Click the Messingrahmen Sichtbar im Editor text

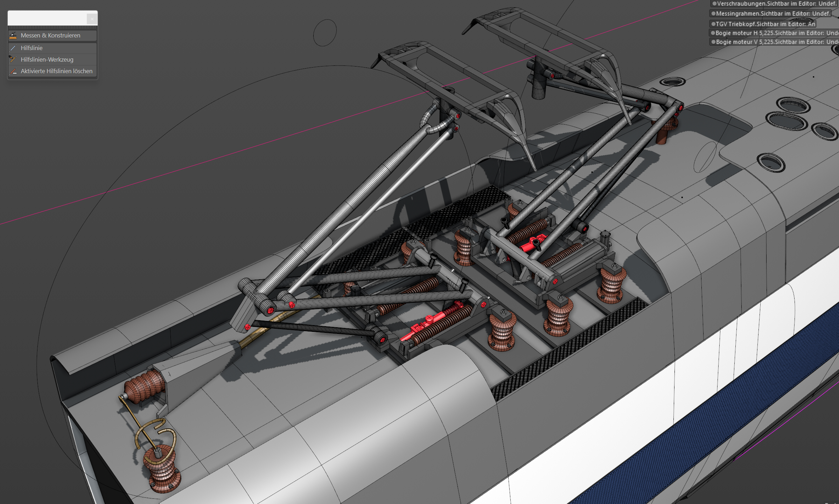click(773, 14)
